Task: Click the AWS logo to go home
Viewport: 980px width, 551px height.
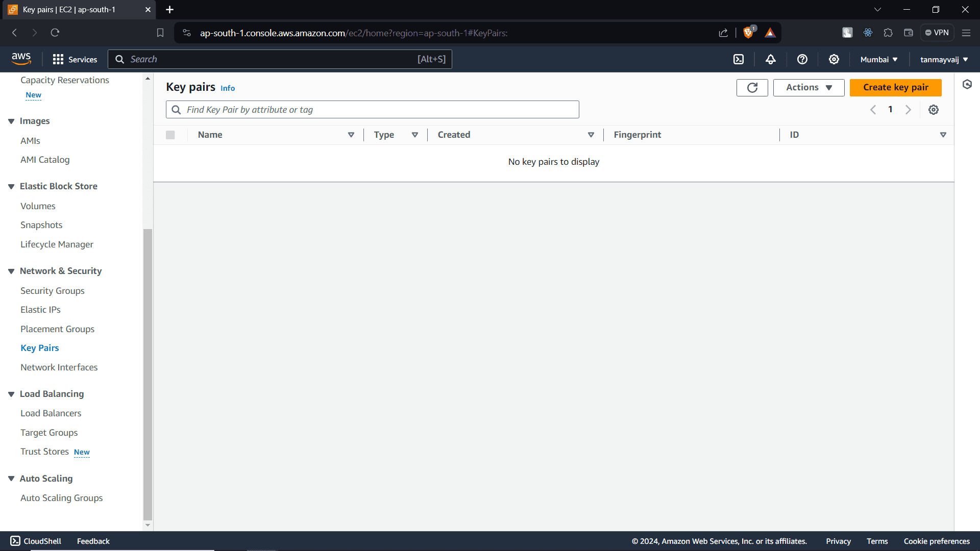Action: click(x=21, y=58)
